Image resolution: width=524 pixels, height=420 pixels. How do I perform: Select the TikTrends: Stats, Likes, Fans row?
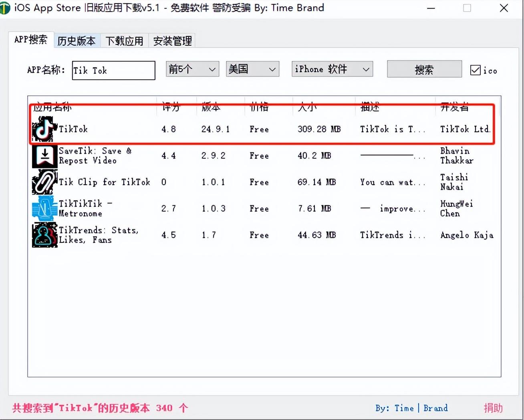(x=264, y=235)
